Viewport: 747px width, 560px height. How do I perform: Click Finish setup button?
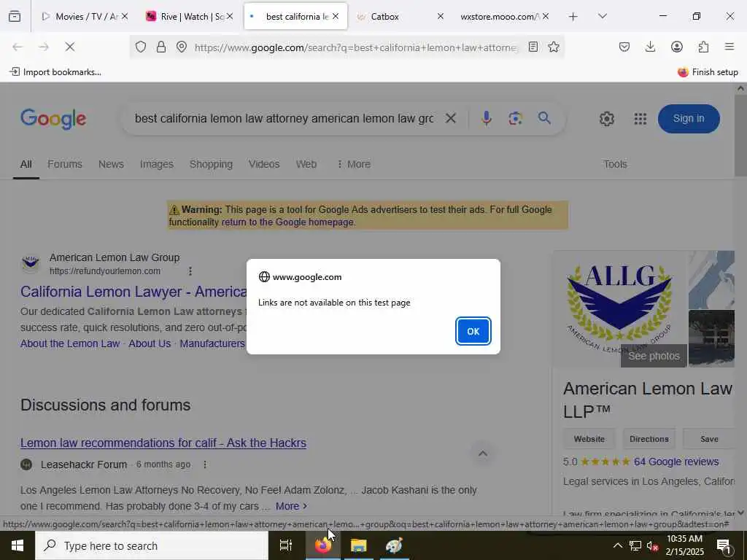click(708, 72)
